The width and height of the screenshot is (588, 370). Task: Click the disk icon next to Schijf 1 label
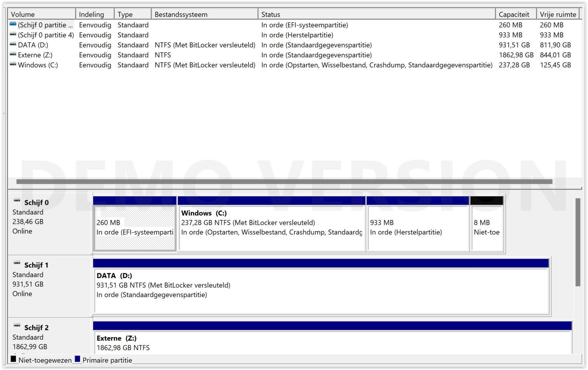(x=17, y=263)
